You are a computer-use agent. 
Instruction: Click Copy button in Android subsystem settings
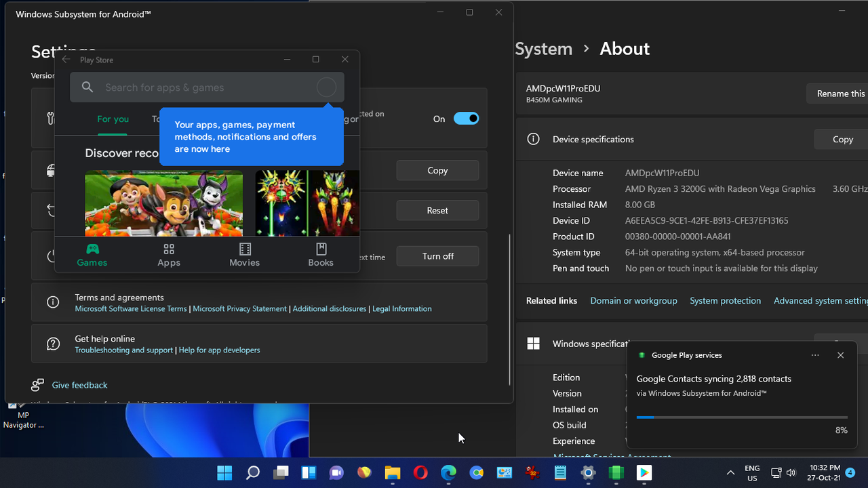click(437, 171)
